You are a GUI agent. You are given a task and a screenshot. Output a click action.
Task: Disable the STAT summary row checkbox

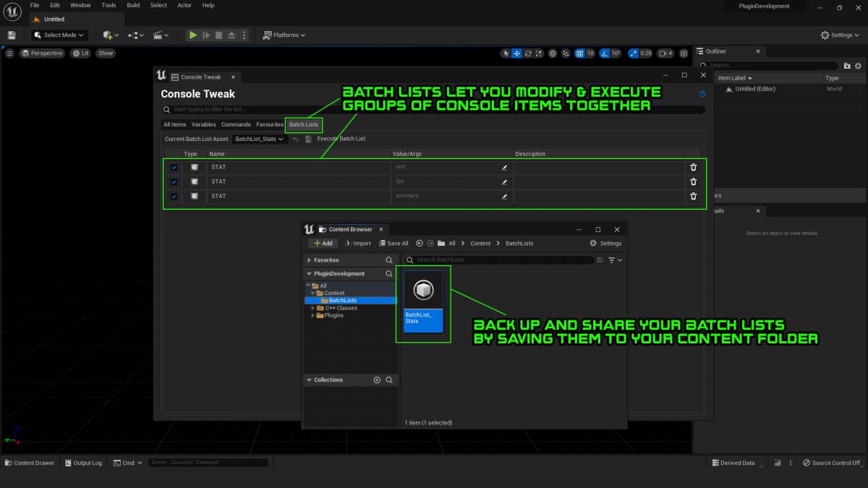click(174, 197)
